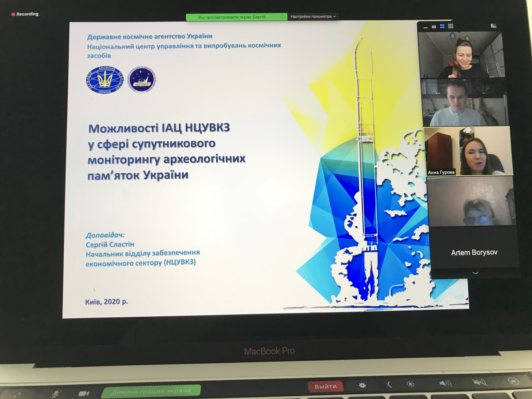Tap the Демонстрация экрана button
Viewport: 532px width, 399px height.
coord(151,391)
